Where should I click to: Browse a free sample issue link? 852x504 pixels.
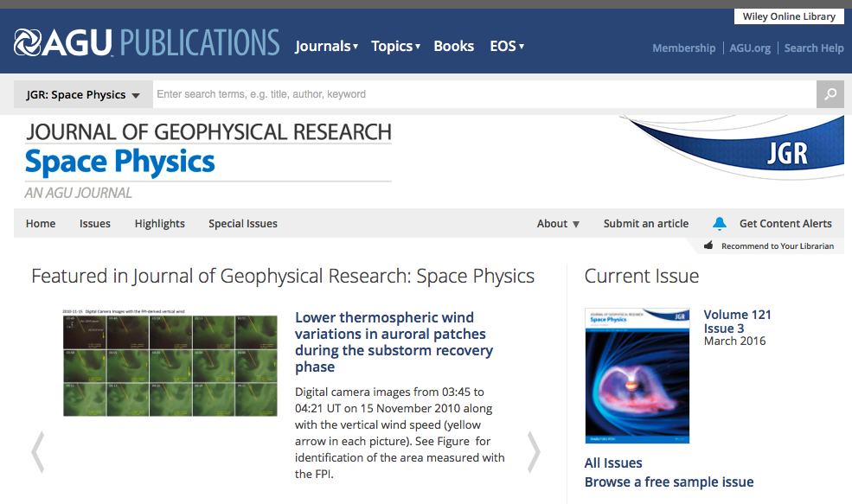(x=669, y=482)
